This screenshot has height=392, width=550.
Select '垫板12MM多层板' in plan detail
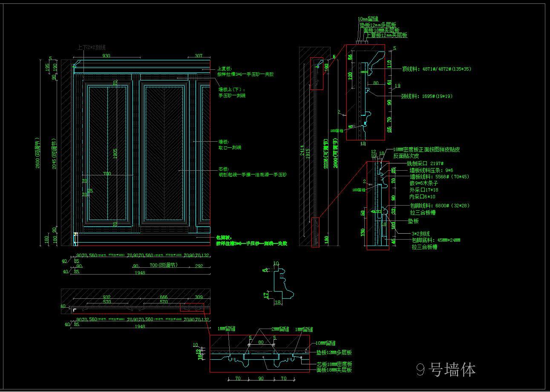click(334, 353)
